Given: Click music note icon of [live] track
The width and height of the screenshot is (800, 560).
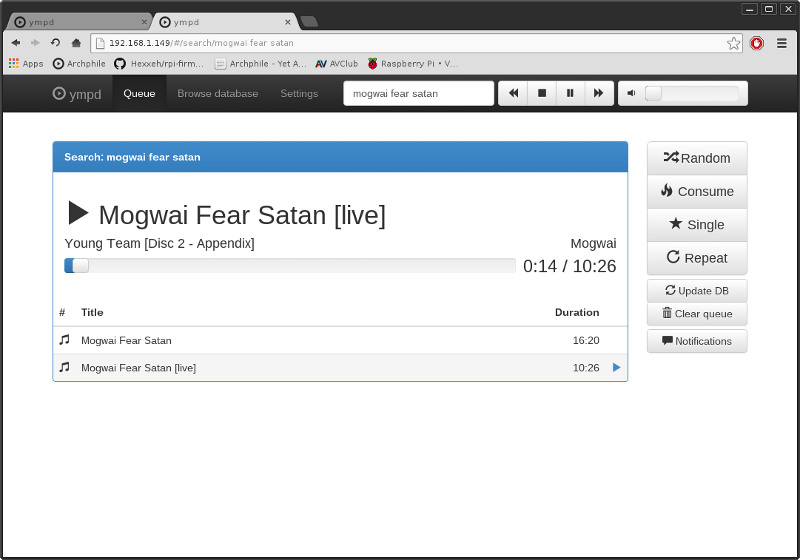Looking at the screenshot, I should (64, 367).
